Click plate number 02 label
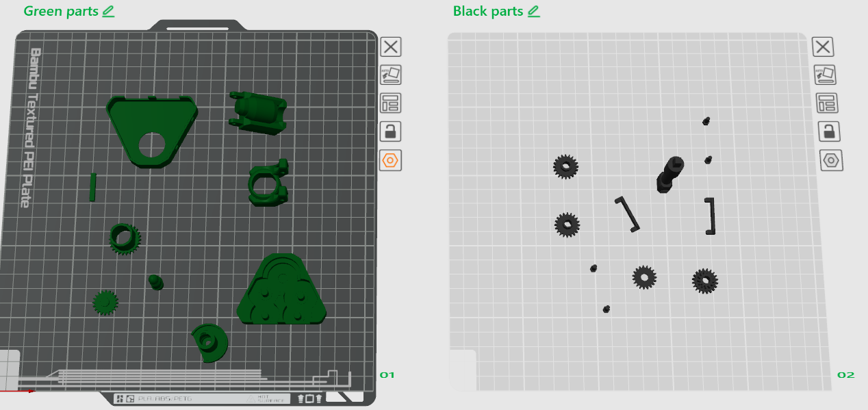Viewport: 868px width, 410px height. point(846,375)
